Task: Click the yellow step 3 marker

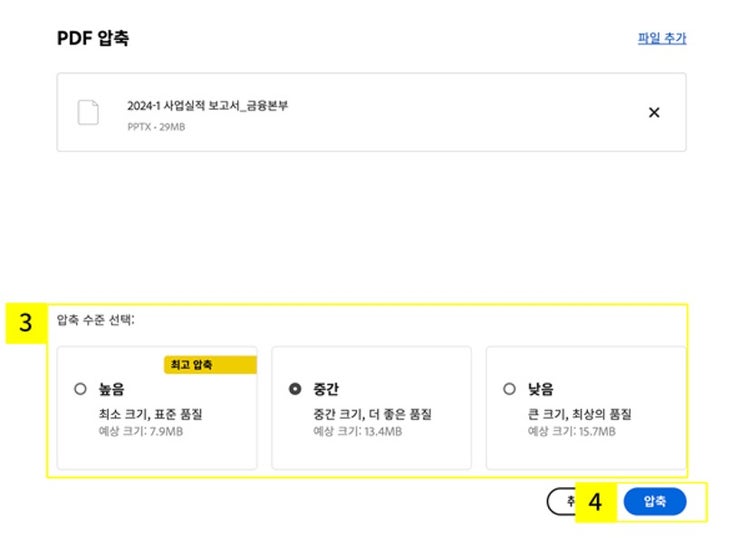Action: 26,324
